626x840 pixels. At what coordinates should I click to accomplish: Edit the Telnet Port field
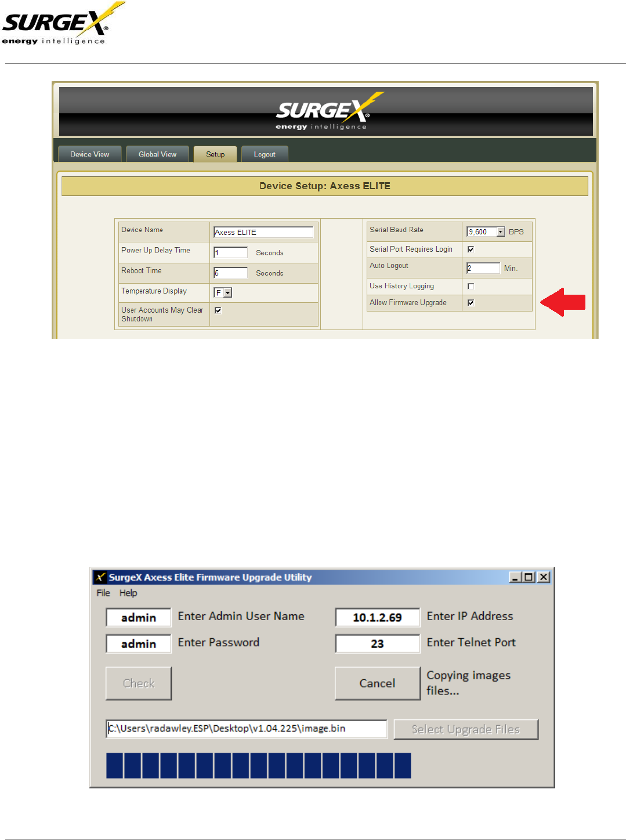(x=377, y=643)
